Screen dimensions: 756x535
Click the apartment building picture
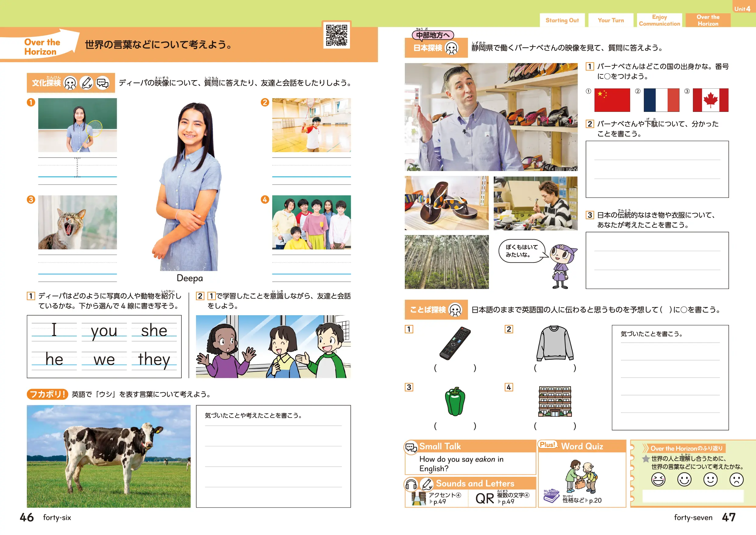pos(555,401)
